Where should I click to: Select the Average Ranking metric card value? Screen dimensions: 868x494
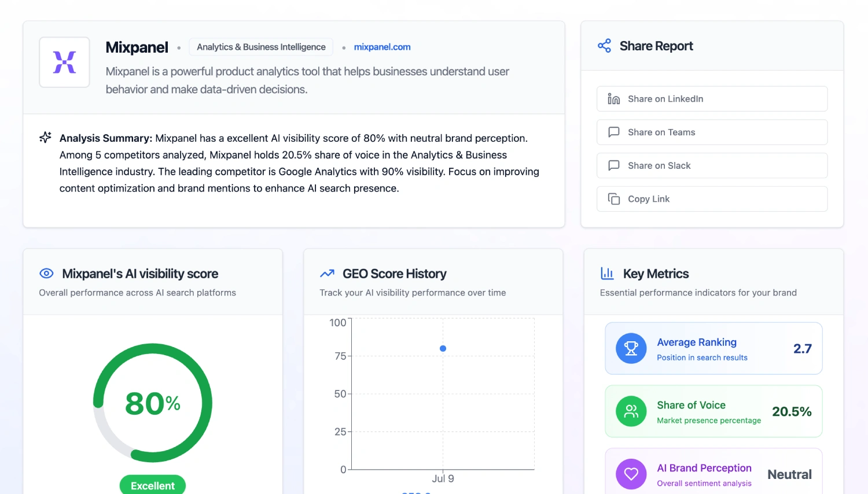tap(802, 349)
